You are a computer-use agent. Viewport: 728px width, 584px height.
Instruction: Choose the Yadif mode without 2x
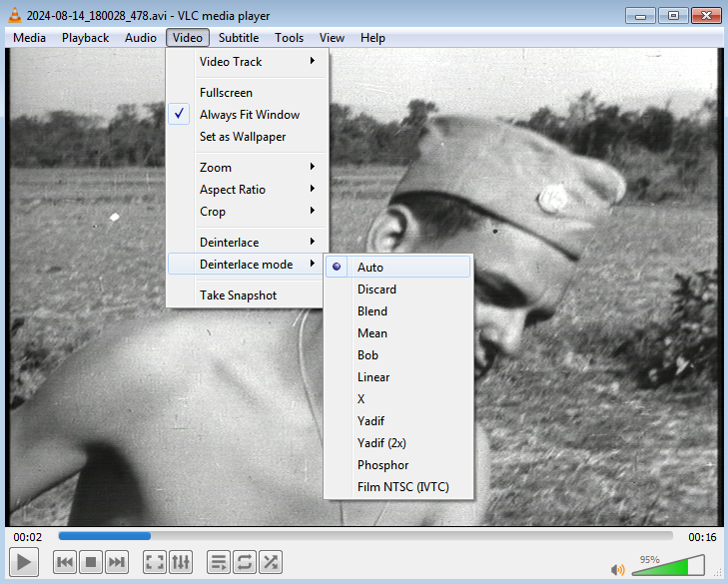coord(397,421)
